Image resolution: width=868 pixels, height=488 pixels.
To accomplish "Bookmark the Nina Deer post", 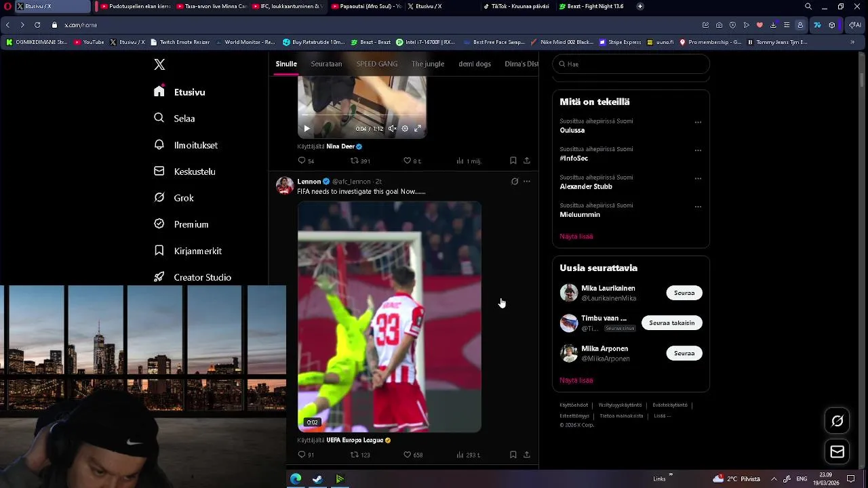I will 513,161.
